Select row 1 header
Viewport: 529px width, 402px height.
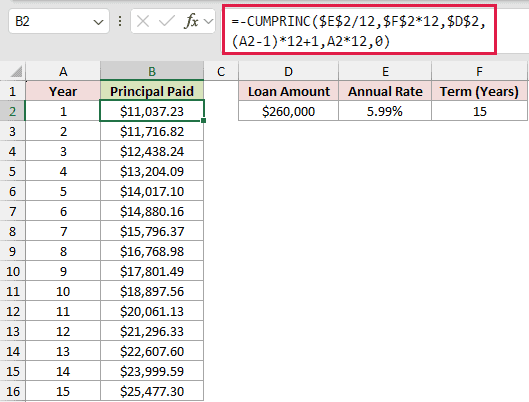click(12, 91)
